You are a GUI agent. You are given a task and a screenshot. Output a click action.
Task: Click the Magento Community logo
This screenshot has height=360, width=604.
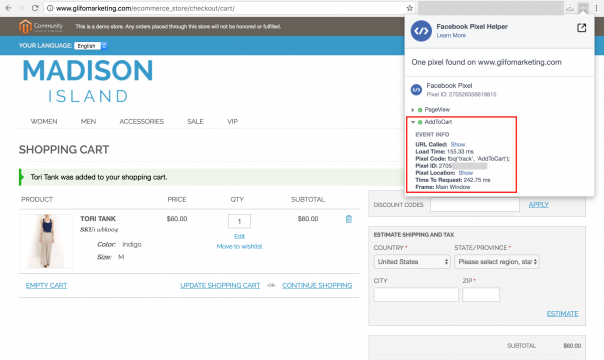coord(41,27)
